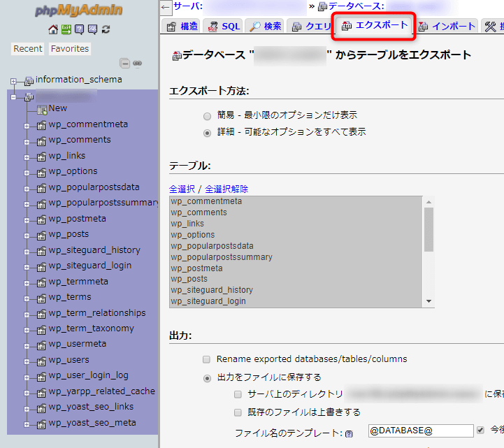The height and width of the screenshot is (448, 504).
Task: Click the wp_siteguard_login table icon in the tree
Action: pyautogui.click(x=41, y=268)
